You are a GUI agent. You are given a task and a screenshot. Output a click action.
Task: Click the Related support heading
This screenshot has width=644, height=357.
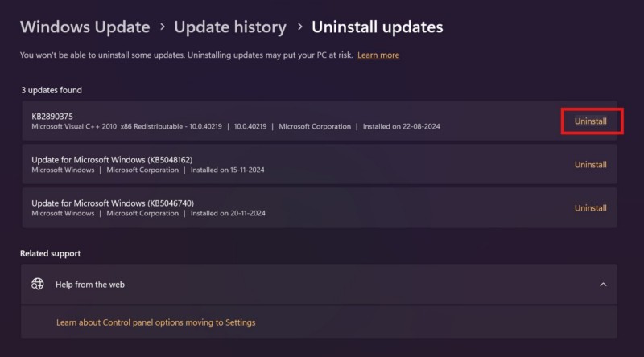[51, 253]
